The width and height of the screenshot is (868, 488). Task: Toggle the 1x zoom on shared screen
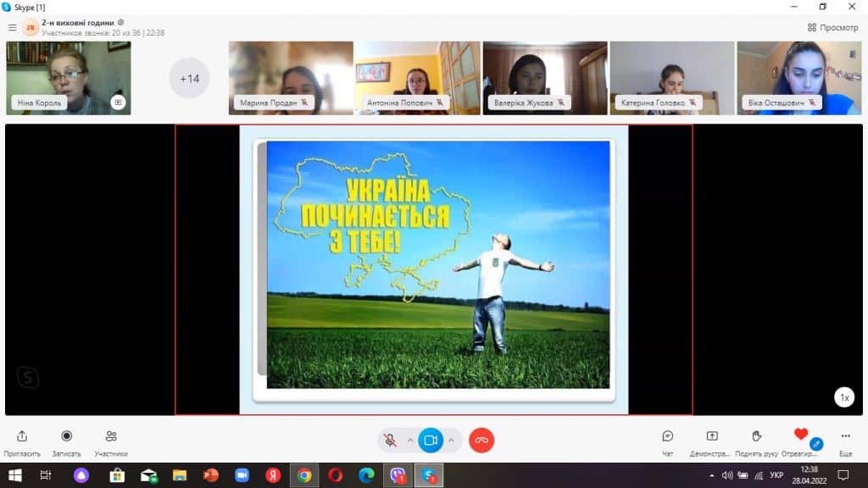[844, 397]
